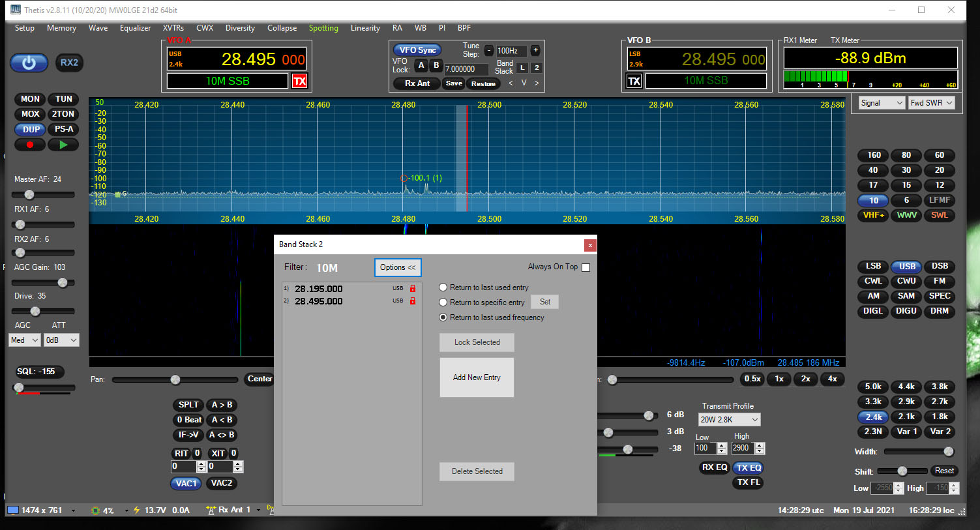Adjust the AGC Gain slider
This screenshot has width=980, height=530.
tap(63, 282)
